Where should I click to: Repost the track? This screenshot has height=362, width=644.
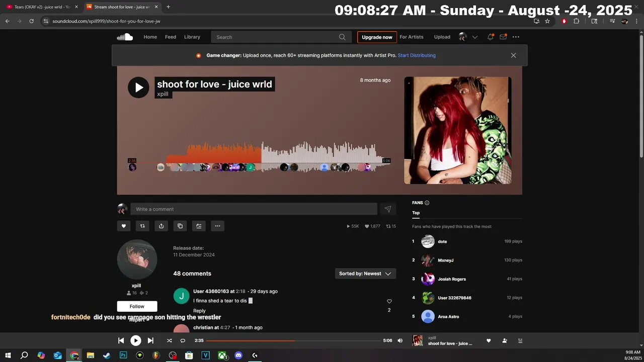coord(142,226)
